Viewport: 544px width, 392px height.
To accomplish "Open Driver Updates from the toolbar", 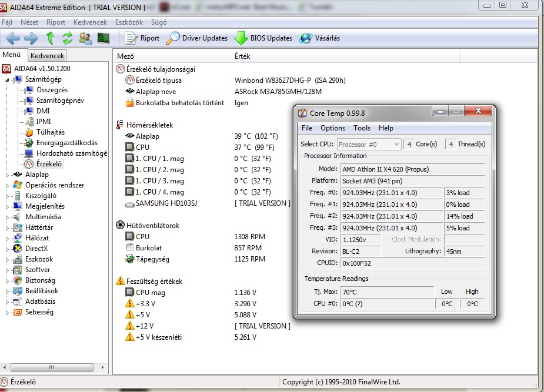I will pos(196,38).
